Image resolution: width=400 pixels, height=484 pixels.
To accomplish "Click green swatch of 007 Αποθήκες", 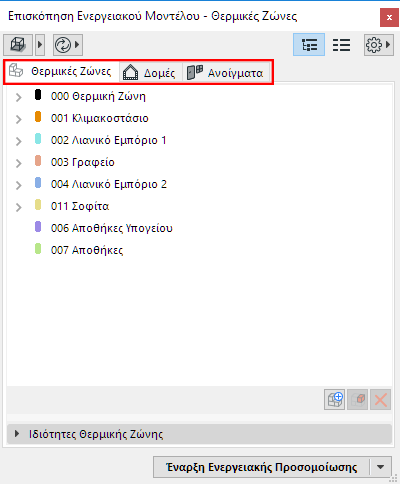I will (38, 249).
